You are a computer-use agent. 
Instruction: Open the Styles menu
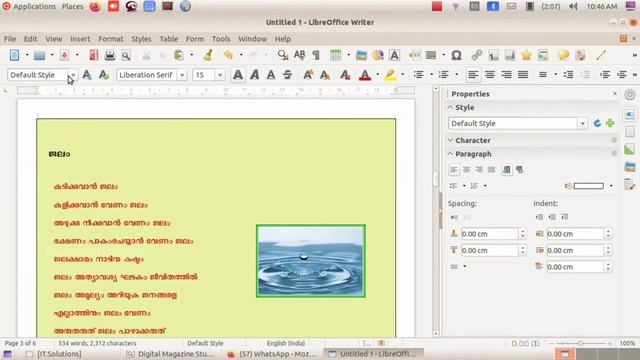coord(141,39)
